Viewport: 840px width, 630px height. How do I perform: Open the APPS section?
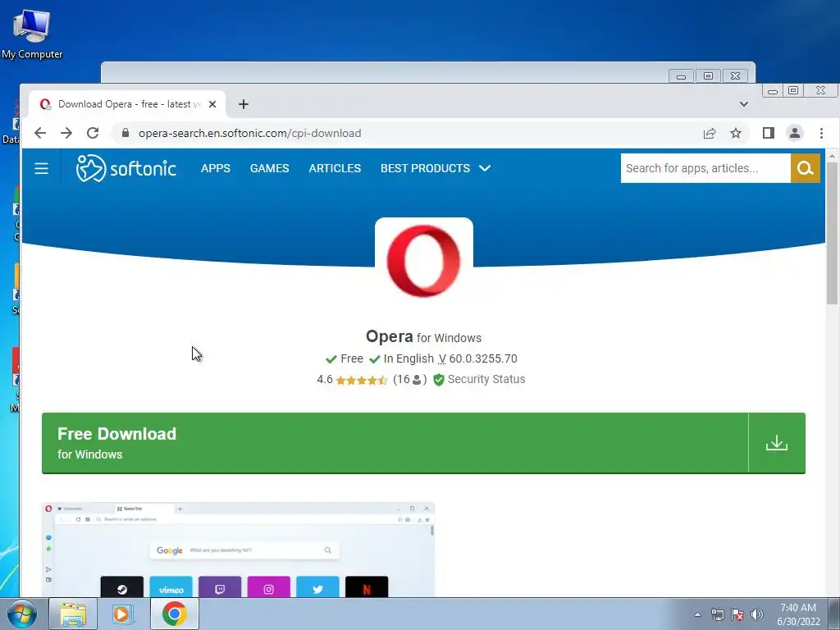point(216,168)
